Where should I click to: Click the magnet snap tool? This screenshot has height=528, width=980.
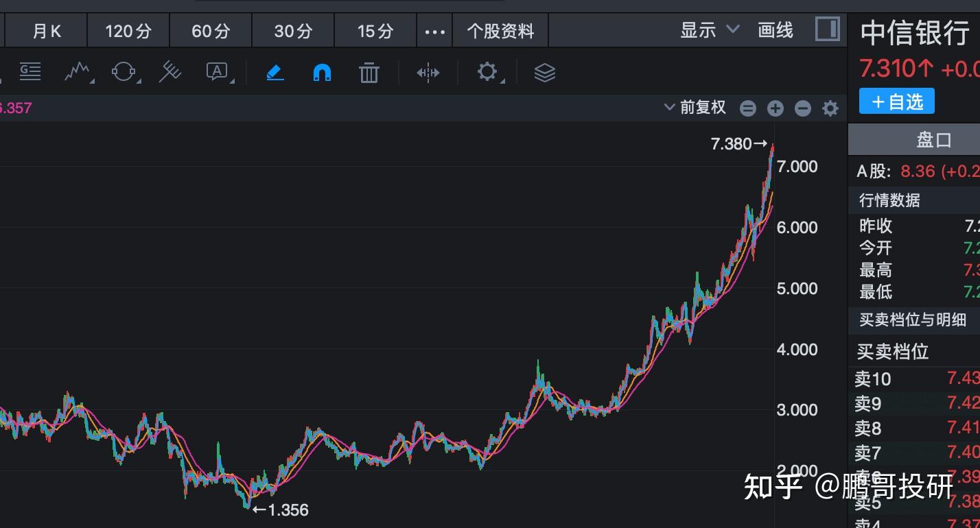point(321,72)
